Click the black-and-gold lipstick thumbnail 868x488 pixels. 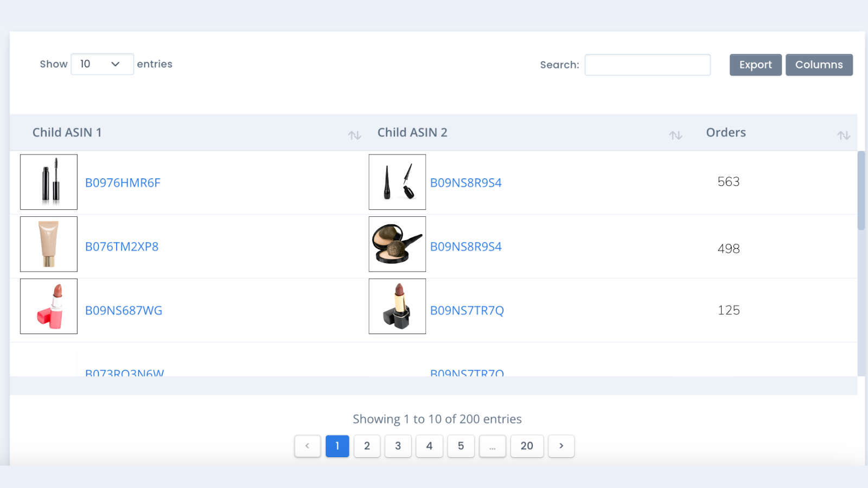click(x=397, y=306)
